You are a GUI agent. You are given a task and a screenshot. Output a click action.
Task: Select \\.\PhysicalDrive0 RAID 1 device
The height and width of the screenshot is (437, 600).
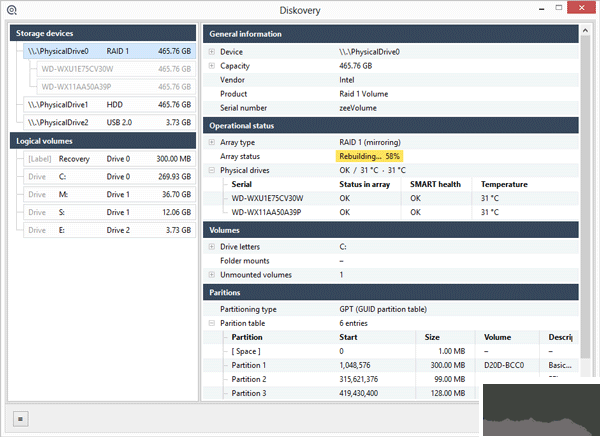tap(105, 50)
